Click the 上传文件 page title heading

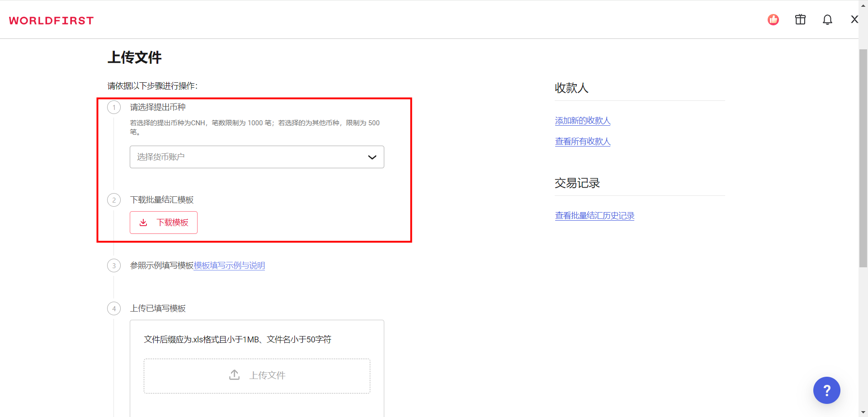pyautogui.click(x=134, y=57)
